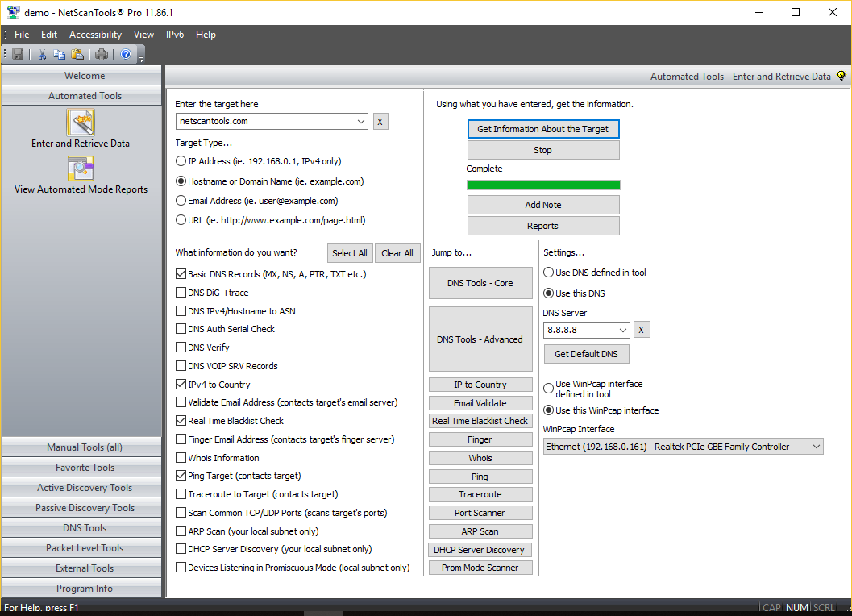This screenshot has height=616, width=852.
Task: Select Use WinPcap interface defined in tool
Action: [x=549, y=389]
